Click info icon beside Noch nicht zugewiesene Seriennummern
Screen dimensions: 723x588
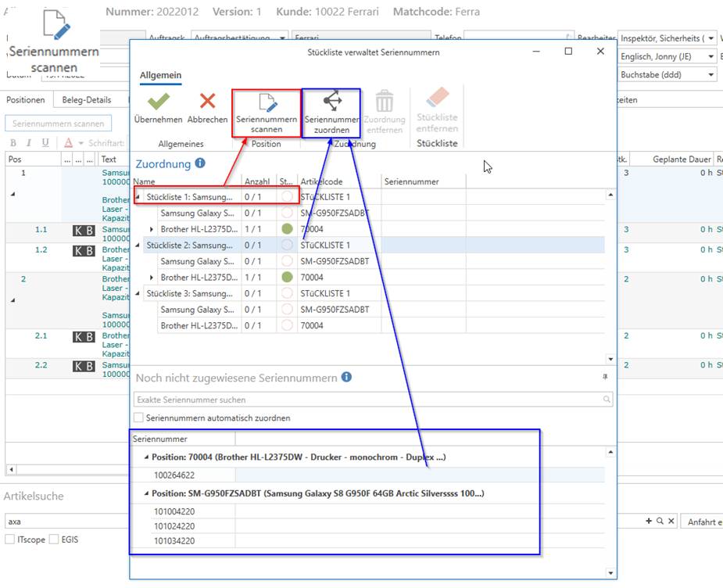[346, 378]
